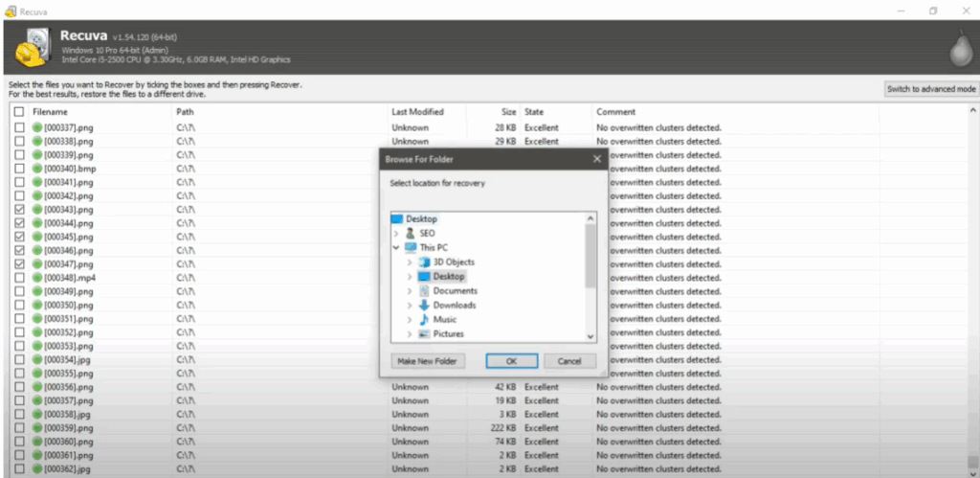Click folder tree scrollbar down arrow

click(590, 336)
